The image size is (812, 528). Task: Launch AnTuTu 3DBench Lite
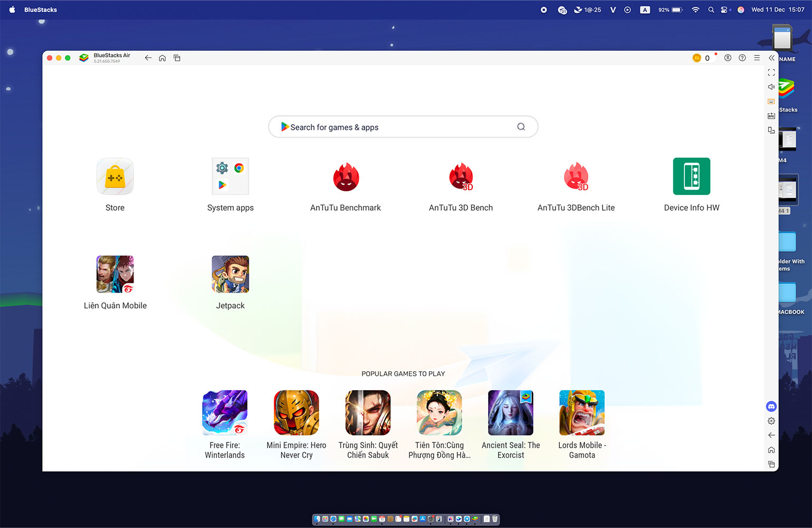point(576,176)
